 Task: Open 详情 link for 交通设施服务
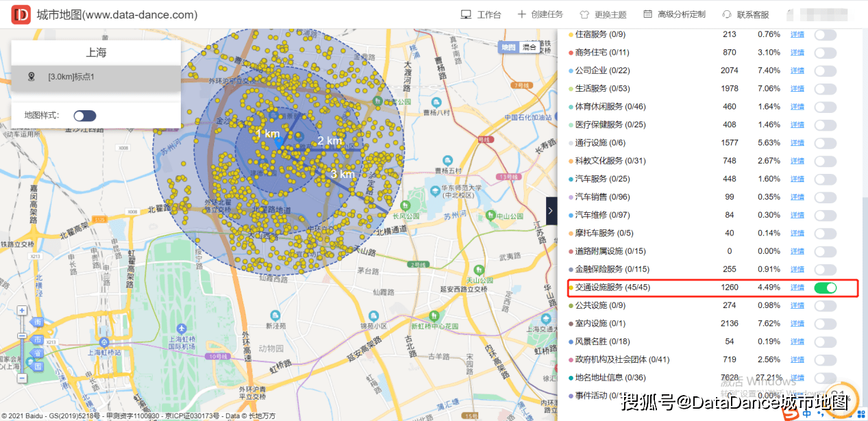tap(797, 288)
